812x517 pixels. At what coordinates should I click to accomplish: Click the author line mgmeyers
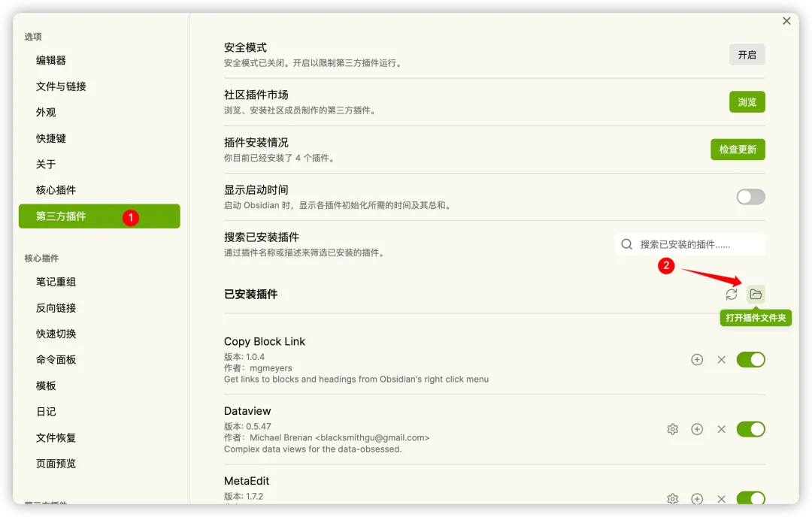(258, 368)
